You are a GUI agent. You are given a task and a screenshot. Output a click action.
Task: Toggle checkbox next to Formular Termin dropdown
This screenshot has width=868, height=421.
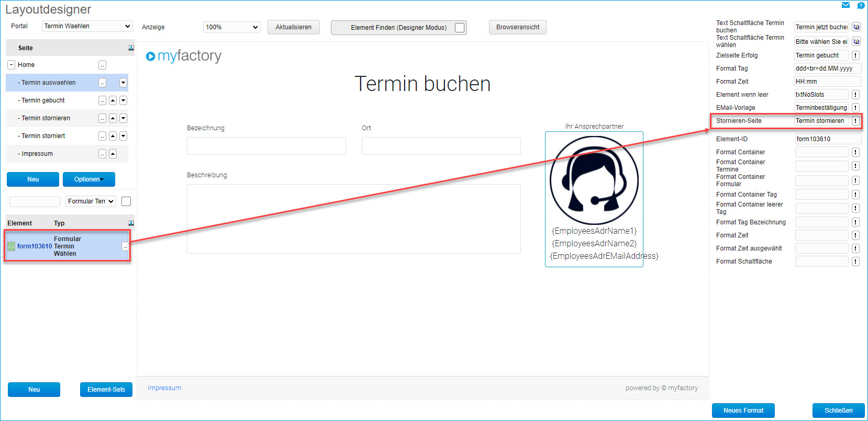126,201
